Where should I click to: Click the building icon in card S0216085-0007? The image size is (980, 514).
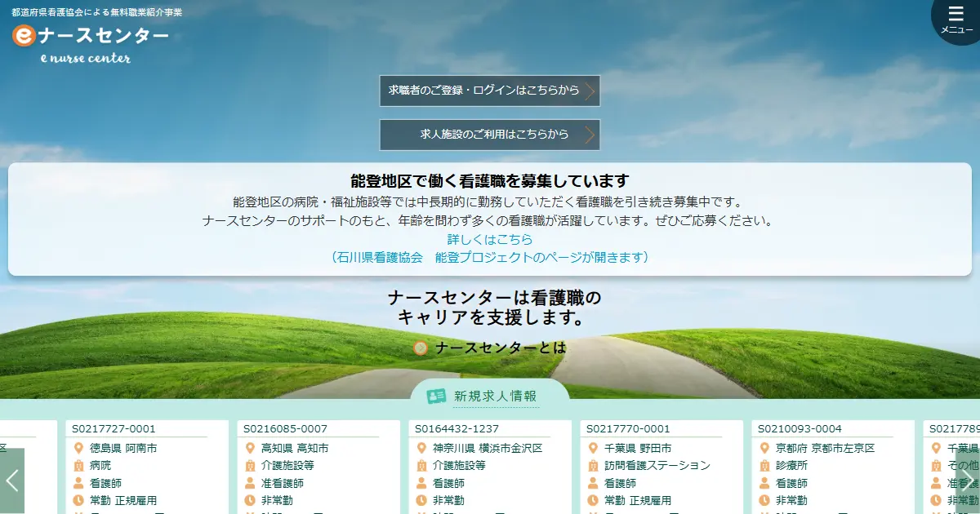pos(251,465)
